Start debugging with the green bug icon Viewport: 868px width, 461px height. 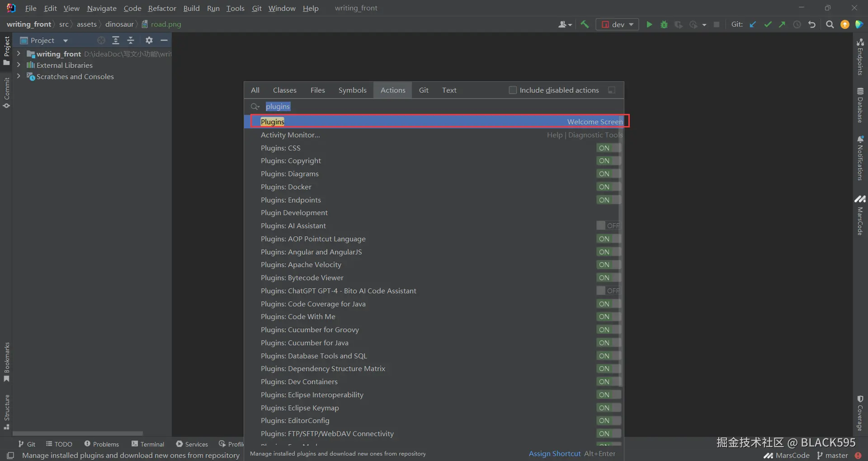(664, 24)
